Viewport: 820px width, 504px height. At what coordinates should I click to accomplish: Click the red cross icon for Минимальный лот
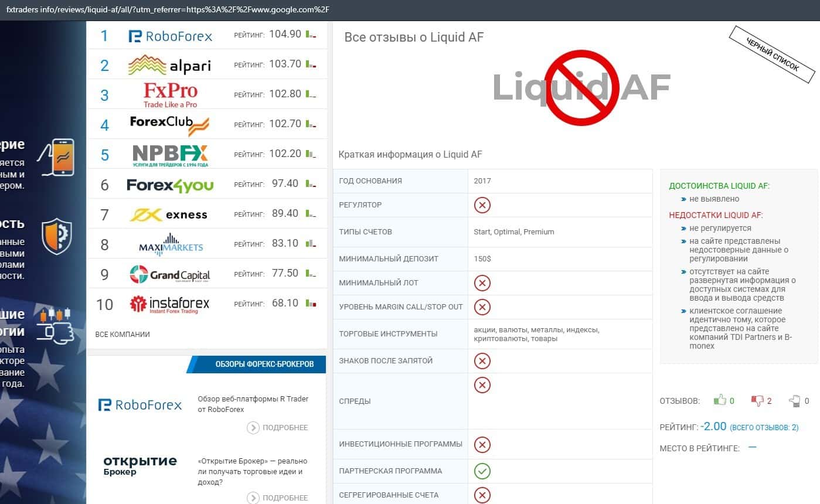(482, 283)
